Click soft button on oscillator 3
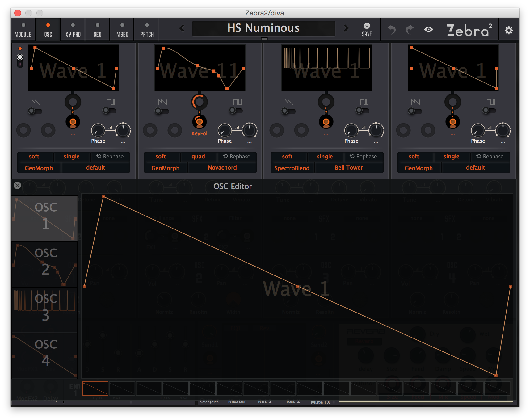Viewport: 530px width, 420px height. [287, 157]
